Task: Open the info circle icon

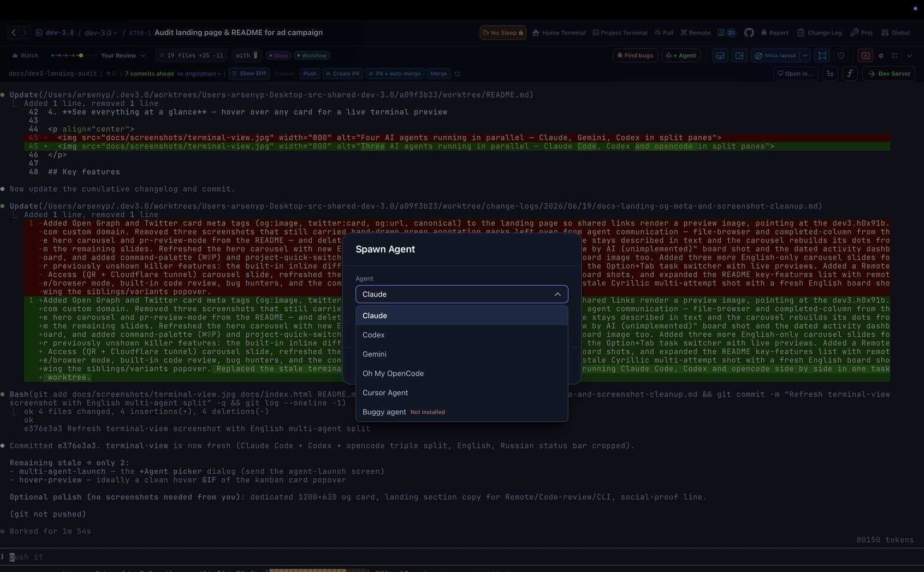Action: [841, 55]
